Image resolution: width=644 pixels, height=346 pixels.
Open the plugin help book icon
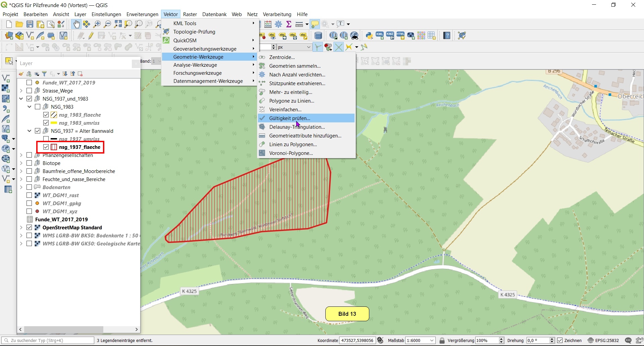pos(446,36)
